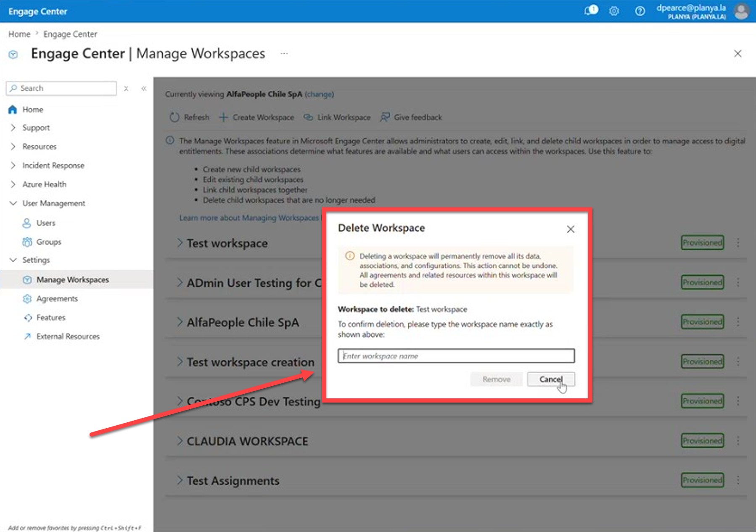Collapse the Settings section
The image size is (756, 532).
[x=13, y=260]
